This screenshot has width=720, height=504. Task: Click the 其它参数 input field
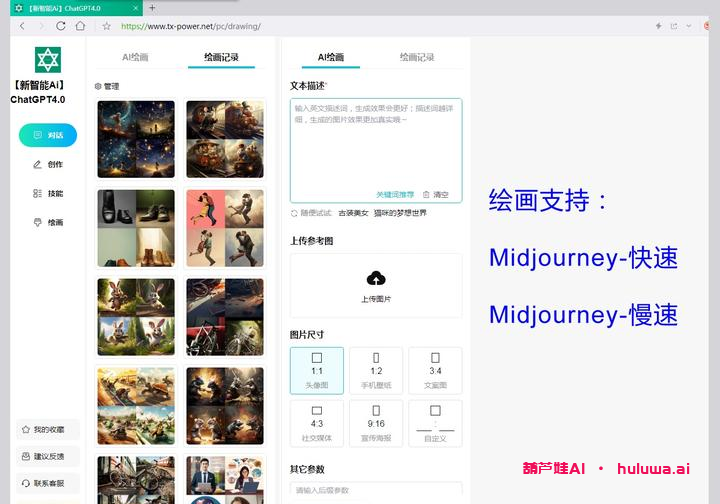[x=376, y=490]
